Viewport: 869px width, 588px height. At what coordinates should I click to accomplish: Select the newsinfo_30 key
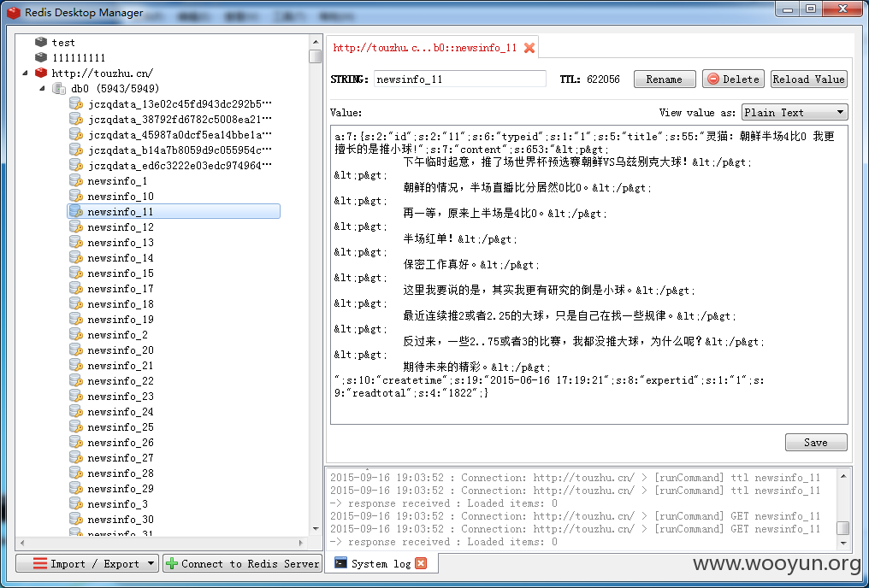pos(121,520)
